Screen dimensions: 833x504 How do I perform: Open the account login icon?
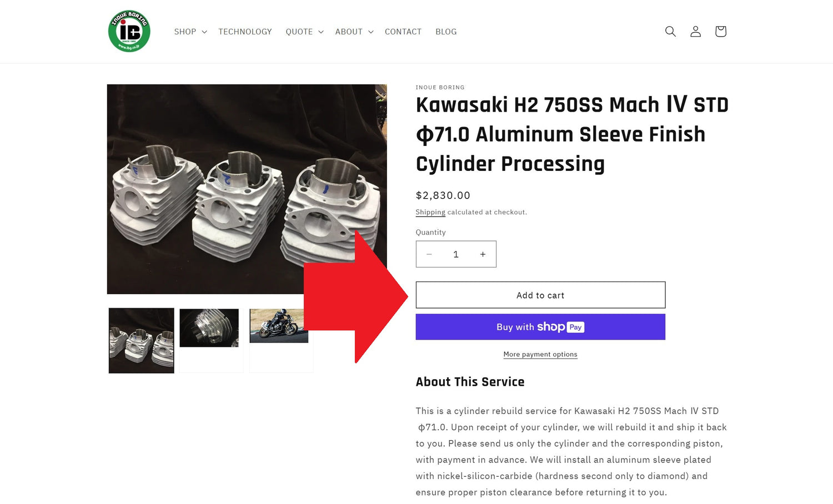(x=695, y=32)
